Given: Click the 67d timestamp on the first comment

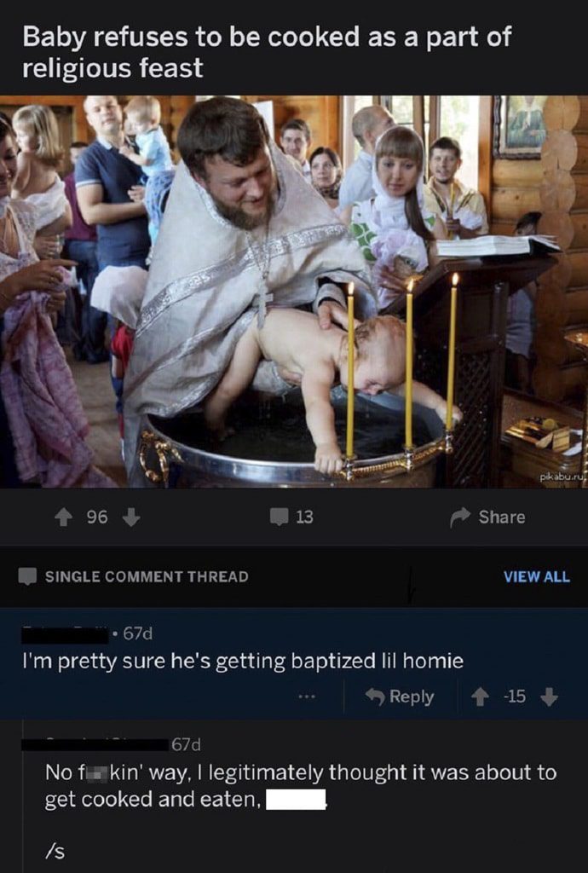Looking at the screenshot, I should (x=137, y=633).
